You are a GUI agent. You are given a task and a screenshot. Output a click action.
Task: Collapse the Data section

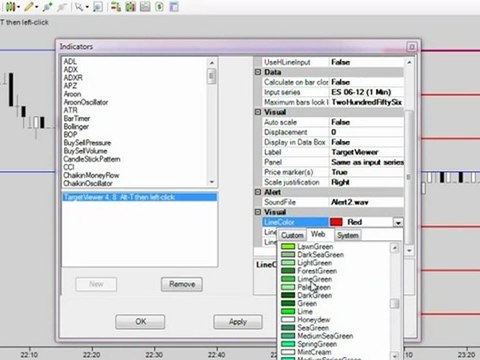click(x=258, y=72)
